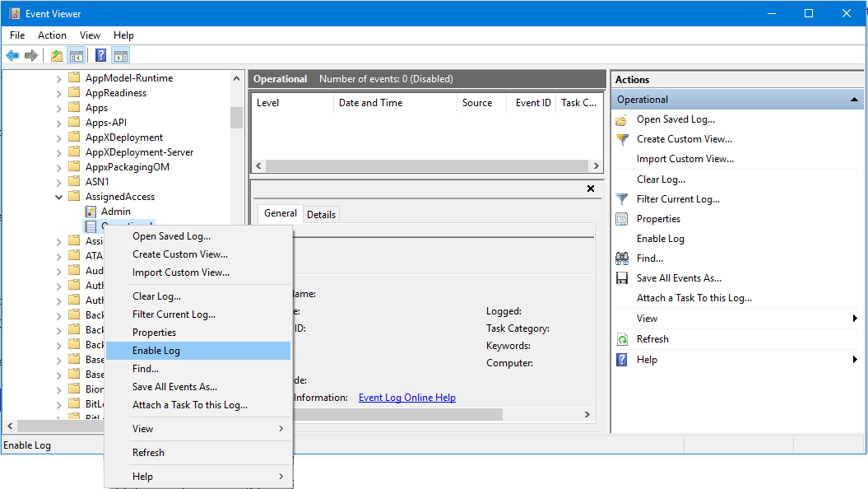
Task: Open the Help menu in the menu bar
Action: pyautogui.click(x=123, y=35)
